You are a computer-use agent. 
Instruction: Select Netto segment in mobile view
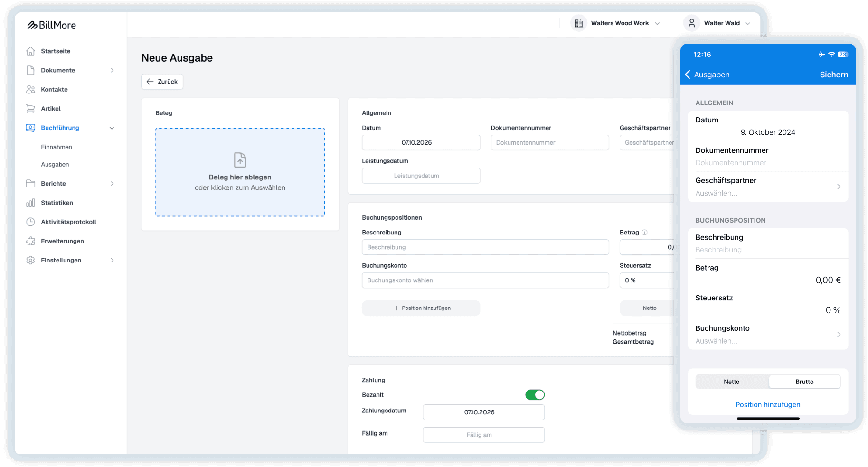pos(732,382)
